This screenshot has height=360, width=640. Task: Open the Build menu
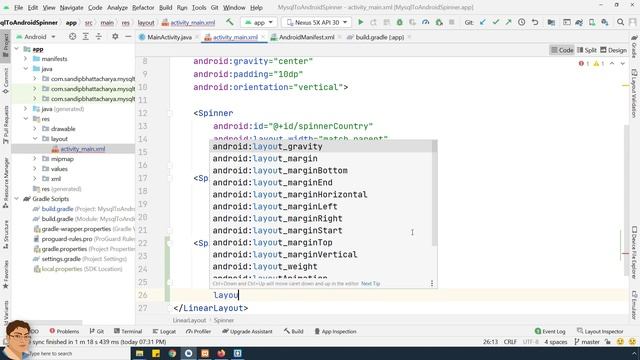(165, 7)
